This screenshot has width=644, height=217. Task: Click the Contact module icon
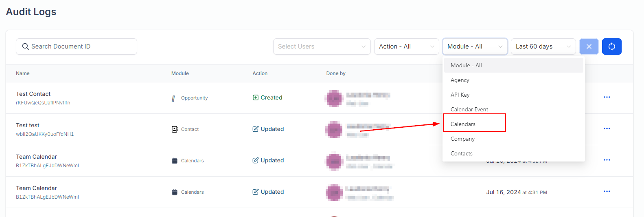click(x=175, y=129)
